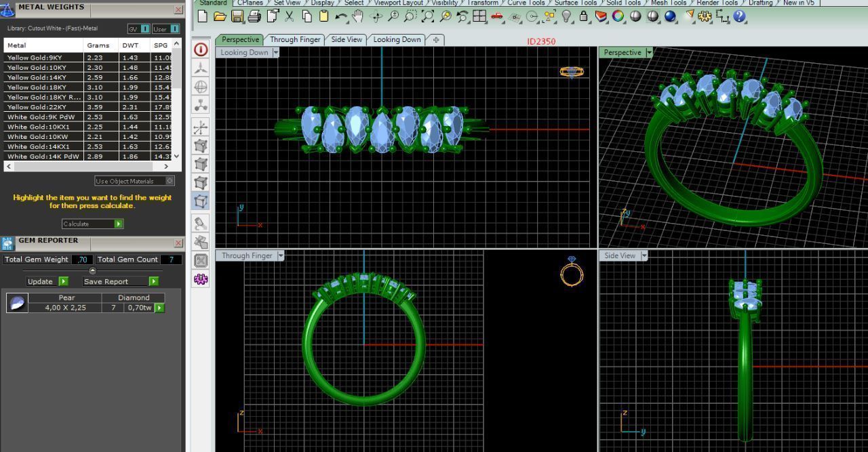Click the Grams column header
This screenshot has height=452, width=868.
(101, 45)
